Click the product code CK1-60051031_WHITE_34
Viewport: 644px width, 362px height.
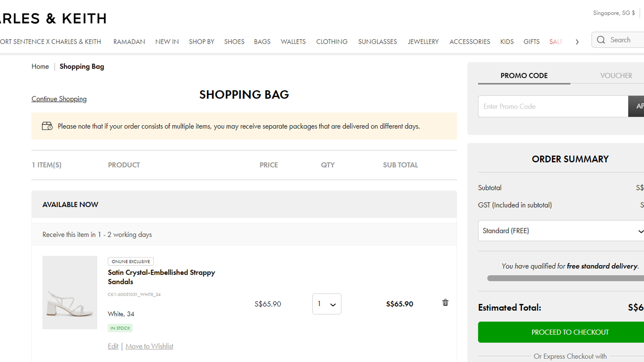[134, 294]
